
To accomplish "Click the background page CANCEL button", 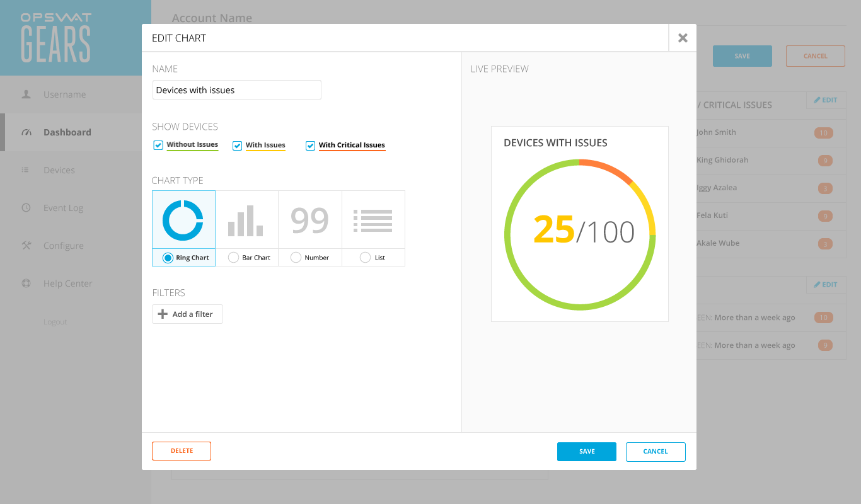I will [x=816, y=56].
